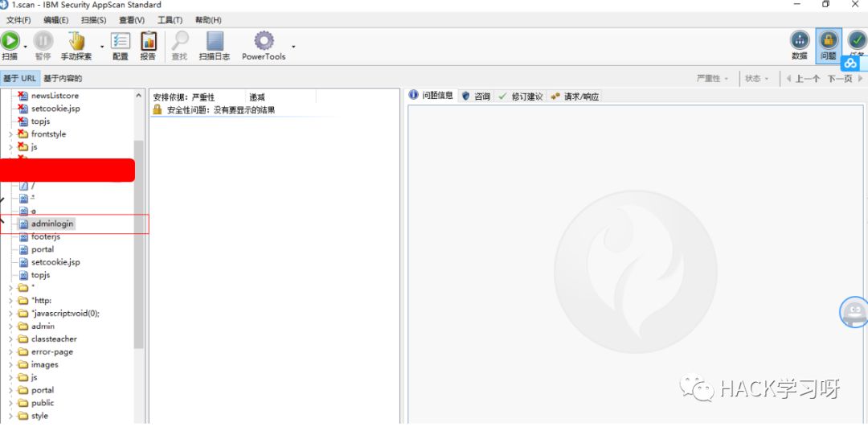The width and height of the screenshot is (868, 427).
Task: Switch to the 请求/响应 tab
Action: point(575,96)
